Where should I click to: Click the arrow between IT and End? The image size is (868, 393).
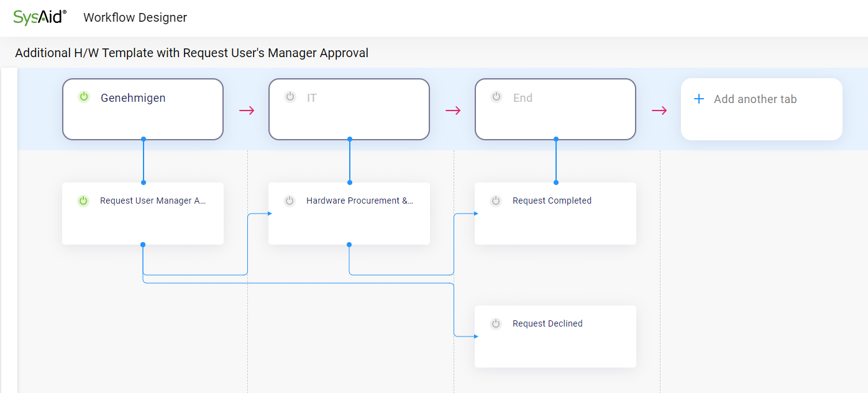[x=453, y=111]
